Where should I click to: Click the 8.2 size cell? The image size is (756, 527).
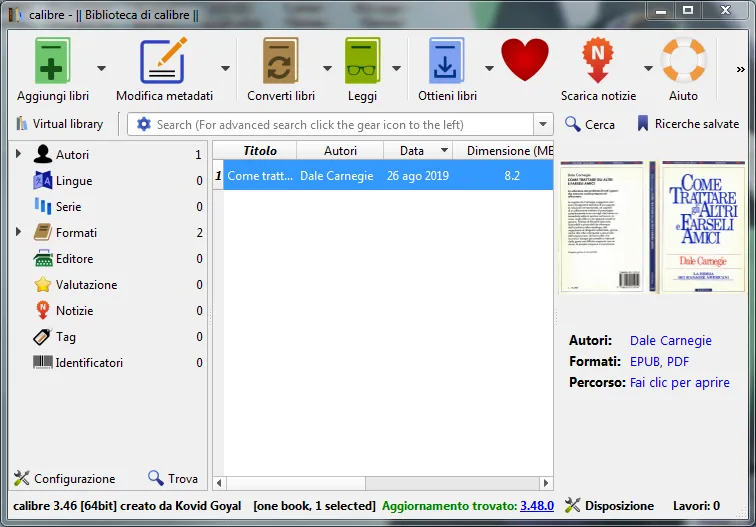point(503,176)
